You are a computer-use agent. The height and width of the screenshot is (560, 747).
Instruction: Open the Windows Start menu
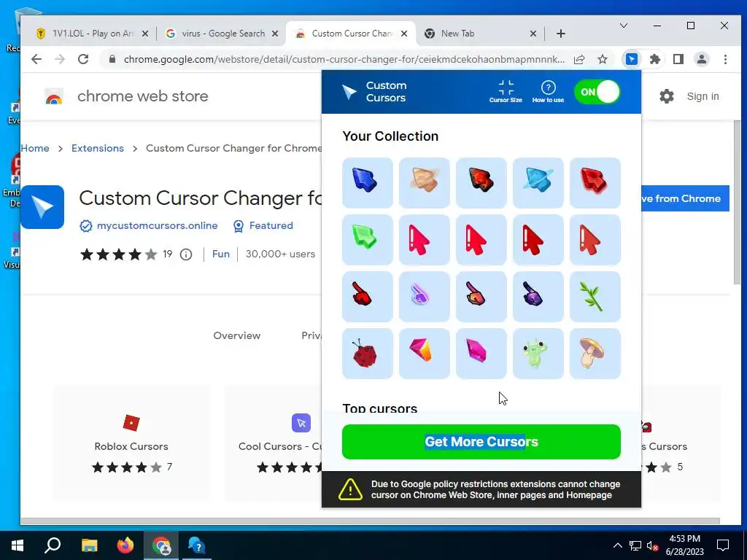point(18,545)
